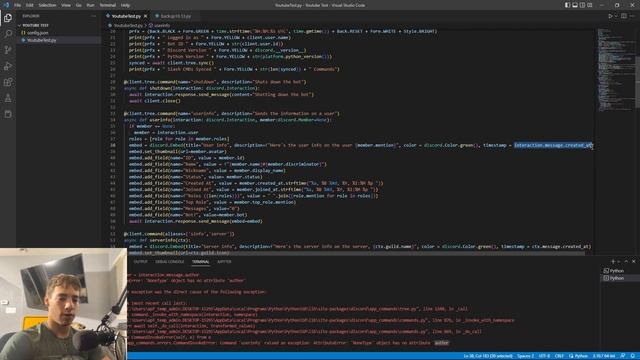Click line and column indicator in status bar
640x360 pixels.
coord(487,356)
